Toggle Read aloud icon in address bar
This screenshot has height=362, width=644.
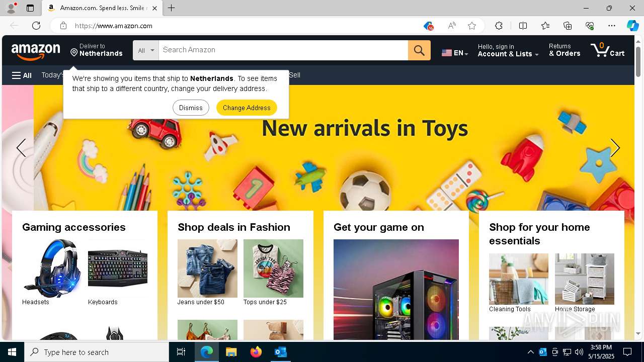pyautogui.click(x=452, y=26)
